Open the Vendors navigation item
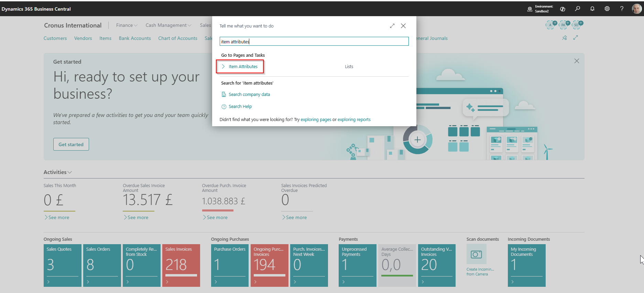 click(83, 38)
